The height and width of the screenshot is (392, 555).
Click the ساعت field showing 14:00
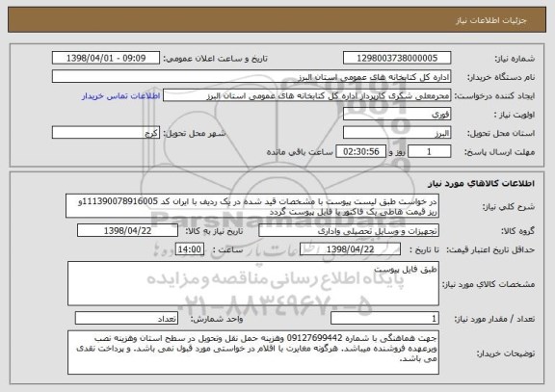pos(190,249)
